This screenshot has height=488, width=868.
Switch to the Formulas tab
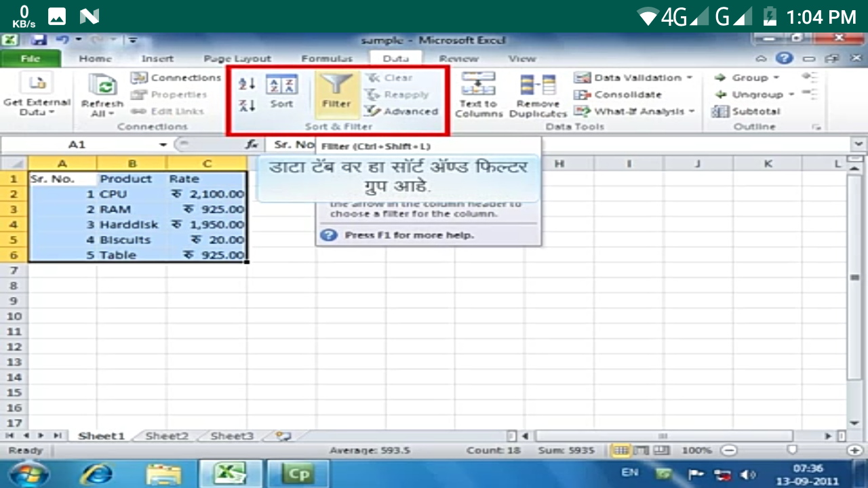coord(327,59)
